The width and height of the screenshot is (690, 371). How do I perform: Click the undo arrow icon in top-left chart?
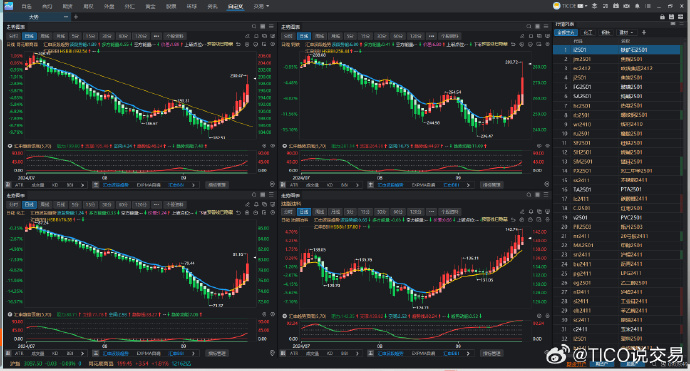(238, 44)
